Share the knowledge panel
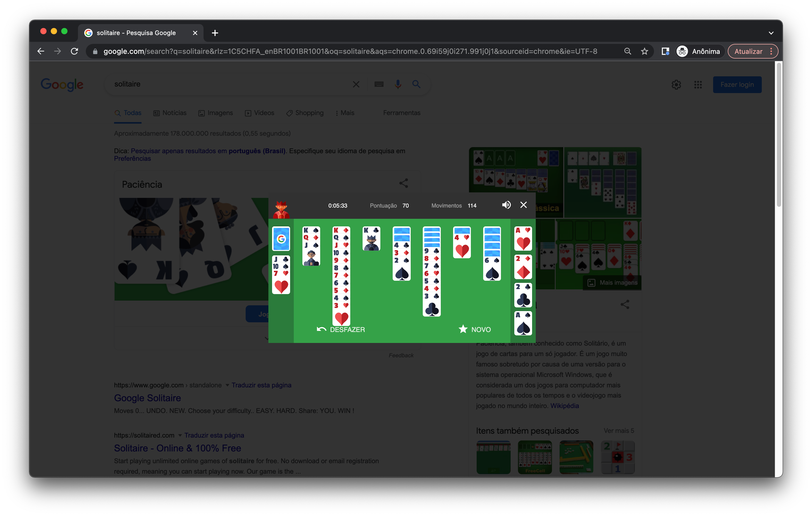 (x=625, y=305)
